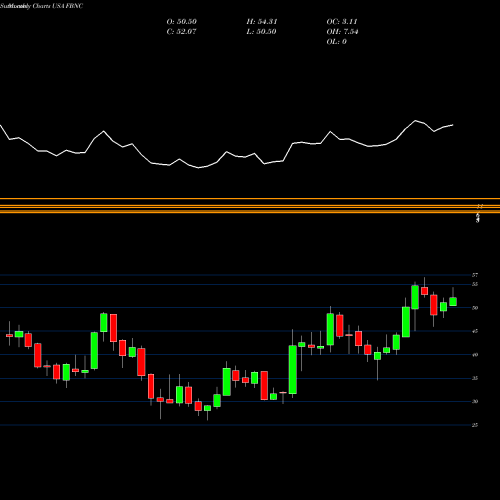Click the 30 price axis label
Image resolution: width=500 pixels, height=500 pixels.
coord(475,401)
